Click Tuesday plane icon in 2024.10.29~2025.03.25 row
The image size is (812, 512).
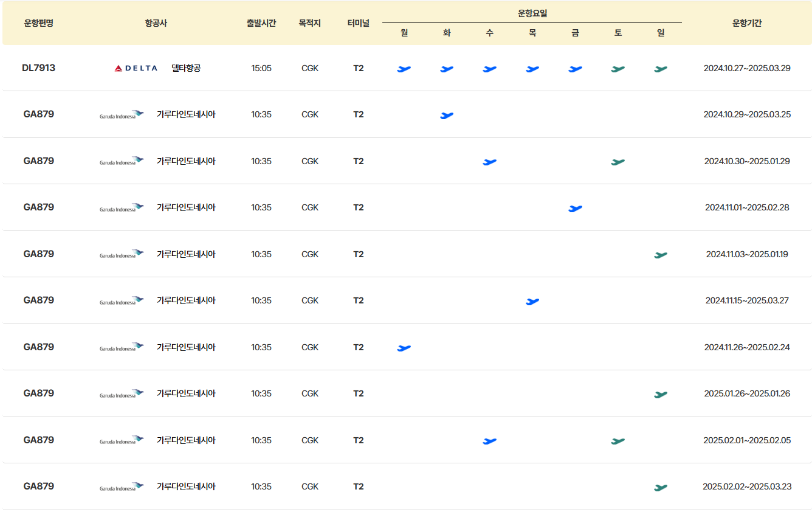pyautogui.click(x=447, y=116)
